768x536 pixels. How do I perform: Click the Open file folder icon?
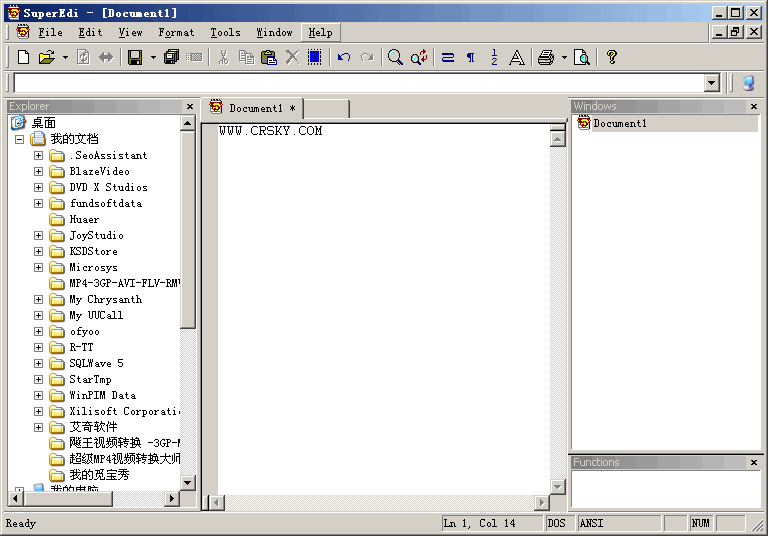[46, 58]
